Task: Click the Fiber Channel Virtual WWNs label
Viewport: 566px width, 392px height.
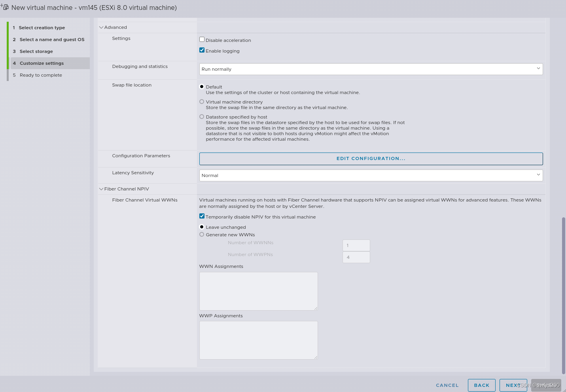Action: pyautogui.click(x=145, y=200)
